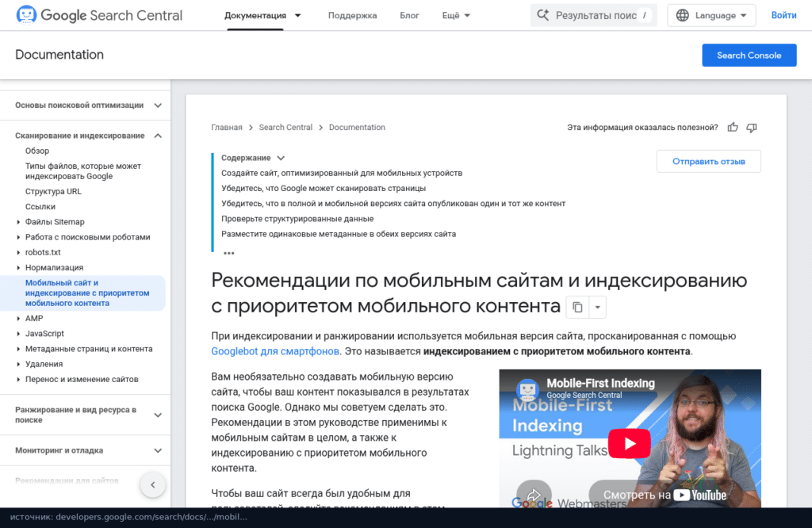Click the Отправить отзыв feedback button

[708, 162]
